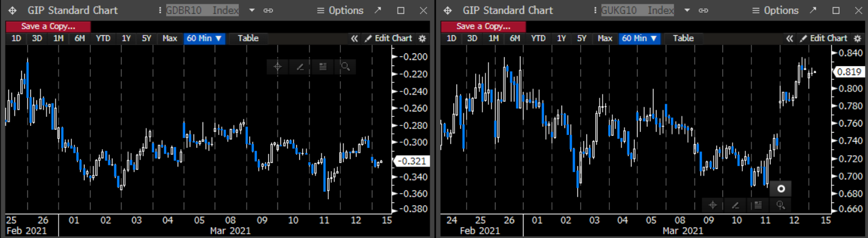The width and height of the screenshot is (868, 238).
Task: Open chart settings gear in GUKG10 window
Action: [x=858, y=38]
